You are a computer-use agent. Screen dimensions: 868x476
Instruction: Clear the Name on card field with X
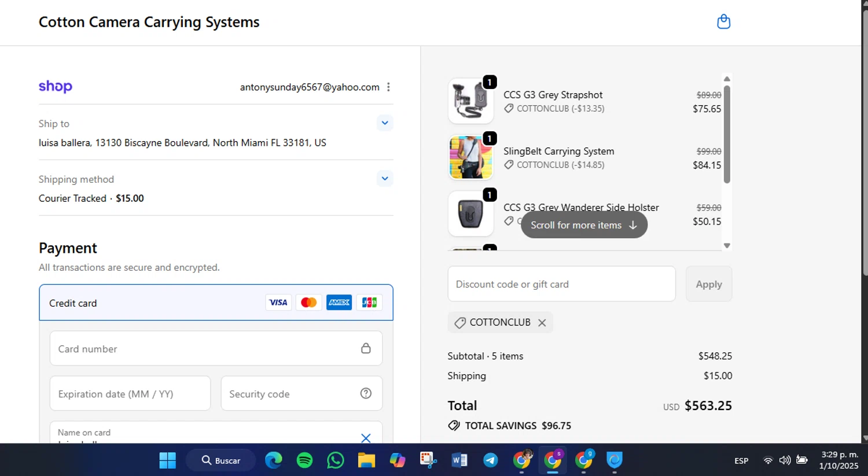(x=366, y=438)
